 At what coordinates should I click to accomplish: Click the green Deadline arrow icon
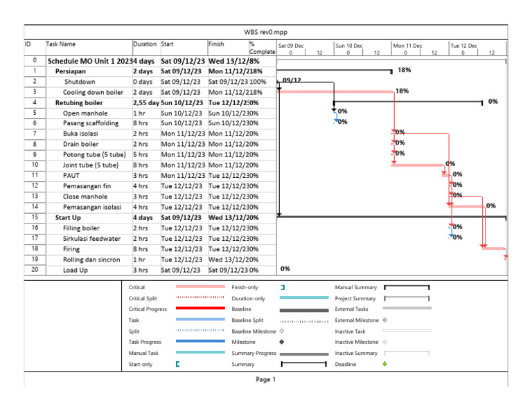tap(384, 364)
